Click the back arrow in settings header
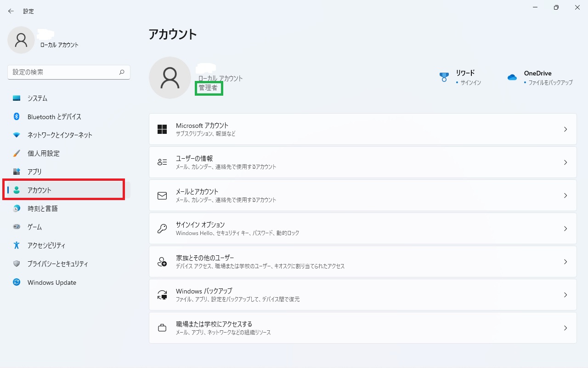 (11, 11)
